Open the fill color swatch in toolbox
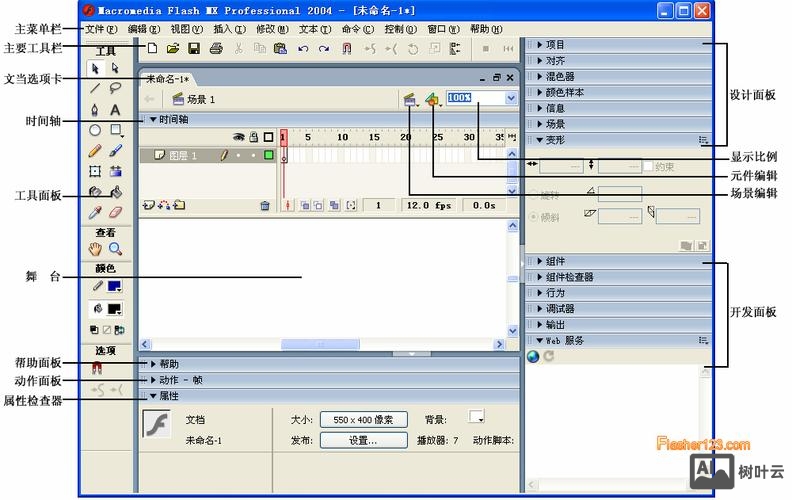 point(113,309)
